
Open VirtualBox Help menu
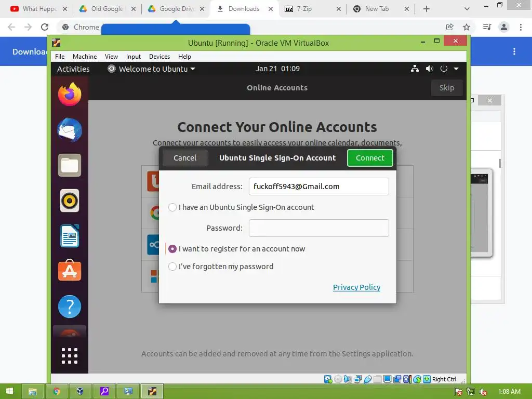(184, 56)
